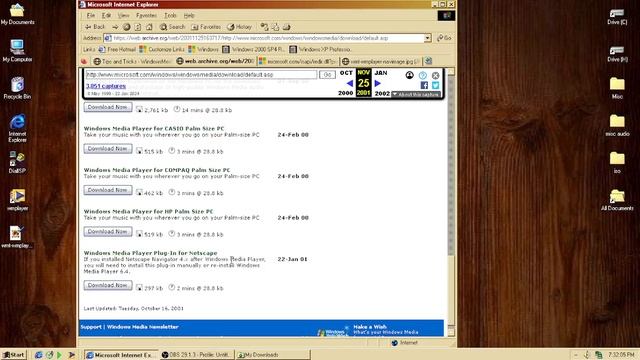The image size is (640, 360).
Task: Click the OCT month in Wayback toolbar
Action: point(346,73)
